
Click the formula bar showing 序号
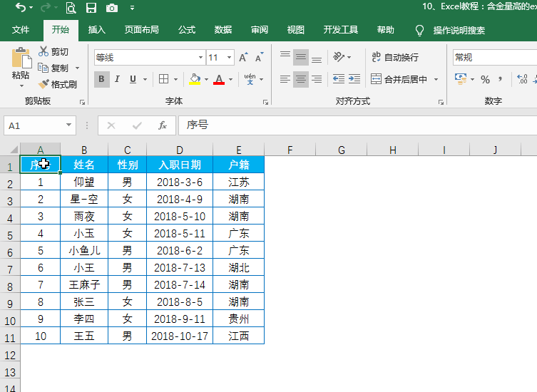click(357, 125)
